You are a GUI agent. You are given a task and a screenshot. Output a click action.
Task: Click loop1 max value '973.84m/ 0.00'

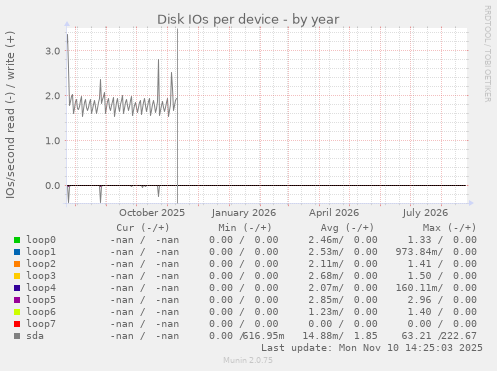tap(436, 252)
